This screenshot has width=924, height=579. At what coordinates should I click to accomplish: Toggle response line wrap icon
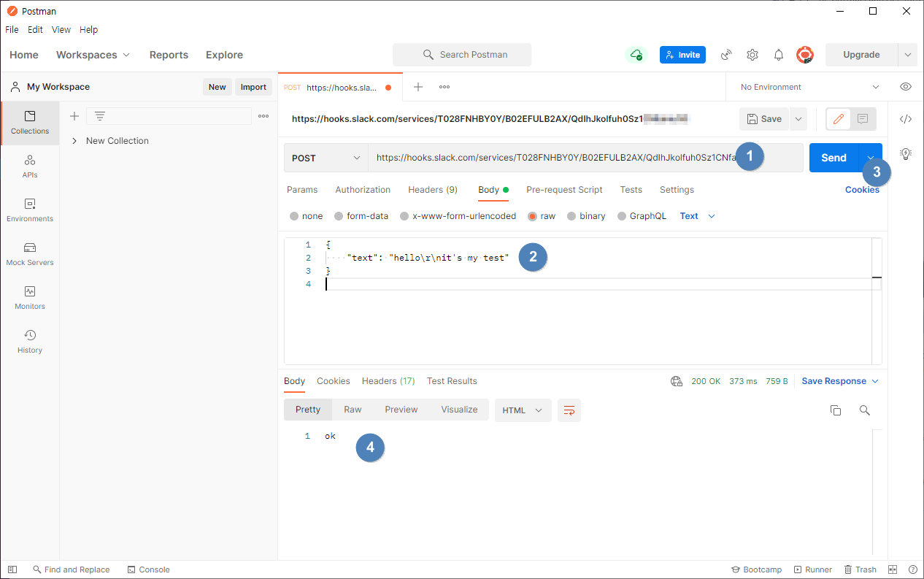tap(569, 410)
